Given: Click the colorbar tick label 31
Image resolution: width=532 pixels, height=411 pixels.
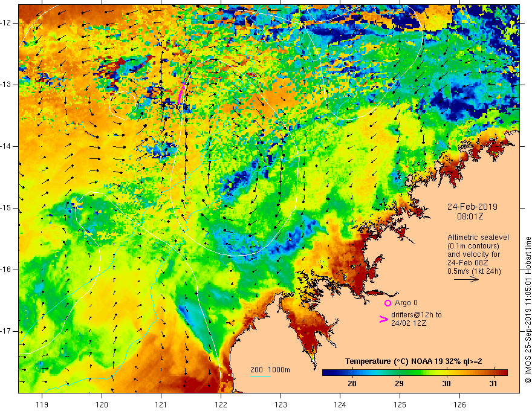Looking at the screenshot, I should 493,384.
